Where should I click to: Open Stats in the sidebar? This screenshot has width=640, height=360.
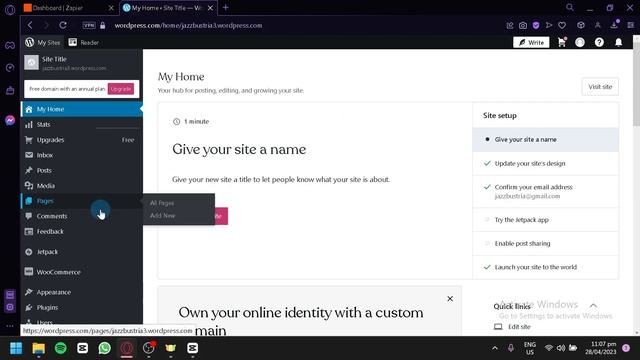(x=81, y=124)
